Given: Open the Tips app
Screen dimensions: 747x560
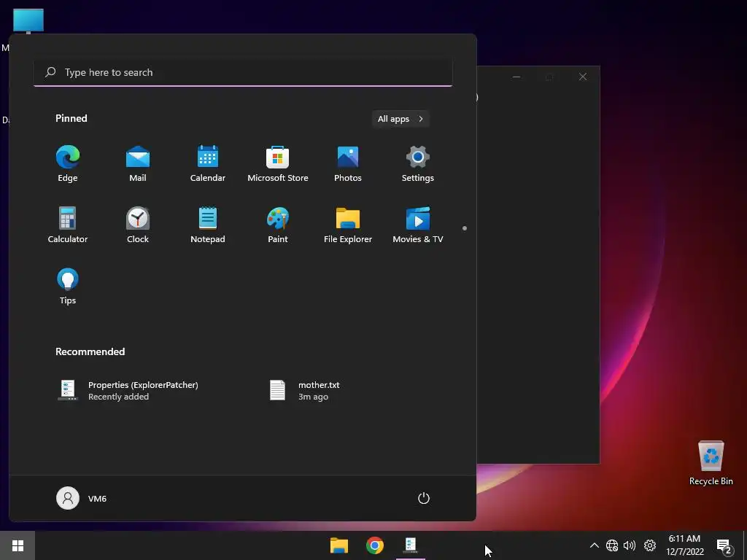Looking at the screenshot, I should (68, 286).
